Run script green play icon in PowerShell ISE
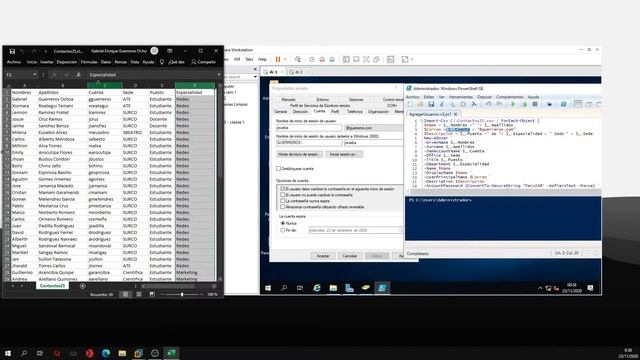Viewport: 640px width, 360px height. 513,104
